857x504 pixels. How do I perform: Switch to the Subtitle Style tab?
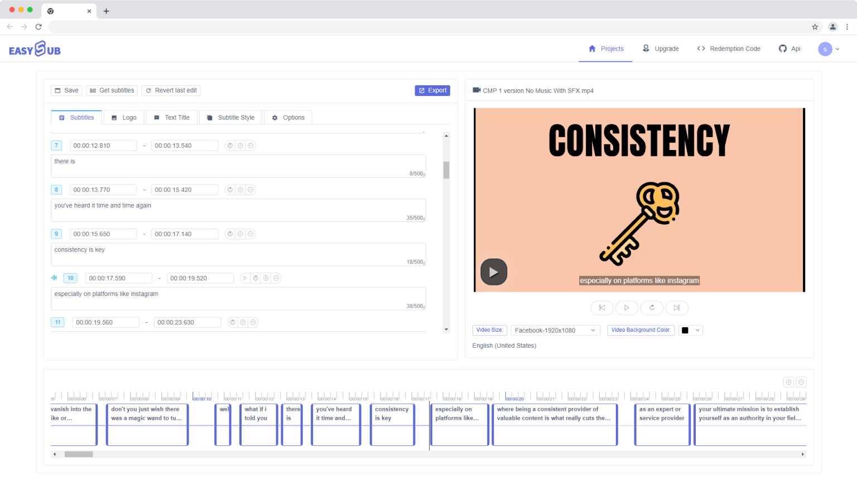click(x=230, y=117)
